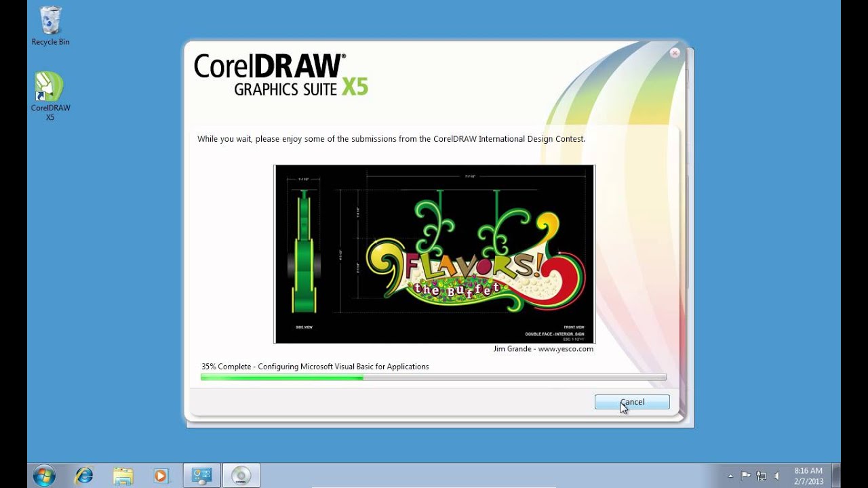
Task: Click the Jim Grande - www.yesco.com credit
Action: point(543,349)
